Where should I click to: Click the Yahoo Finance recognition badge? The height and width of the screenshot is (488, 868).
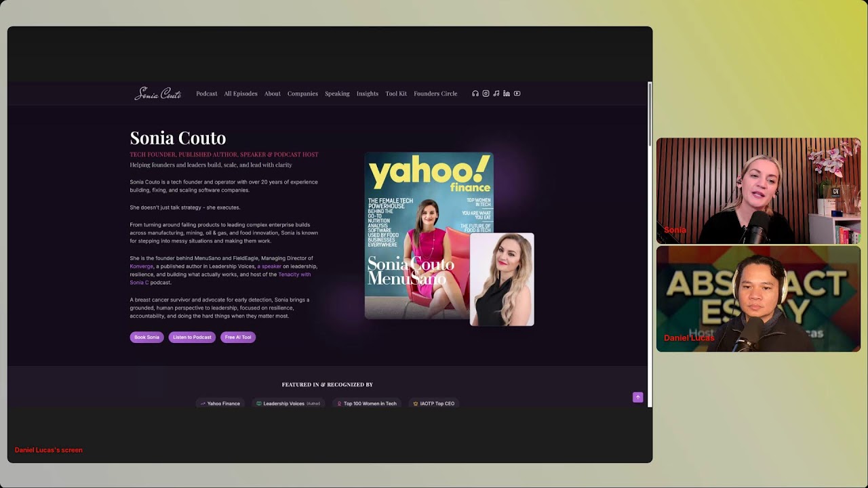(x=220, y=403)
